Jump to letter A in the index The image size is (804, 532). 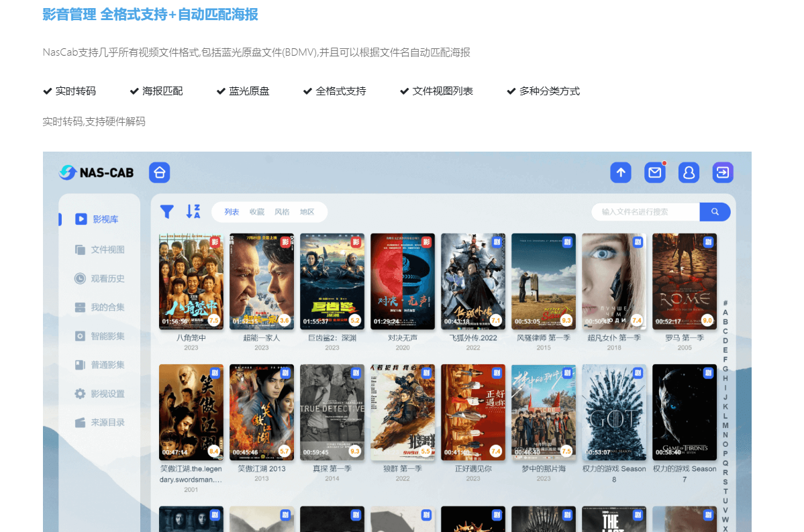click(x=725, y=313)
